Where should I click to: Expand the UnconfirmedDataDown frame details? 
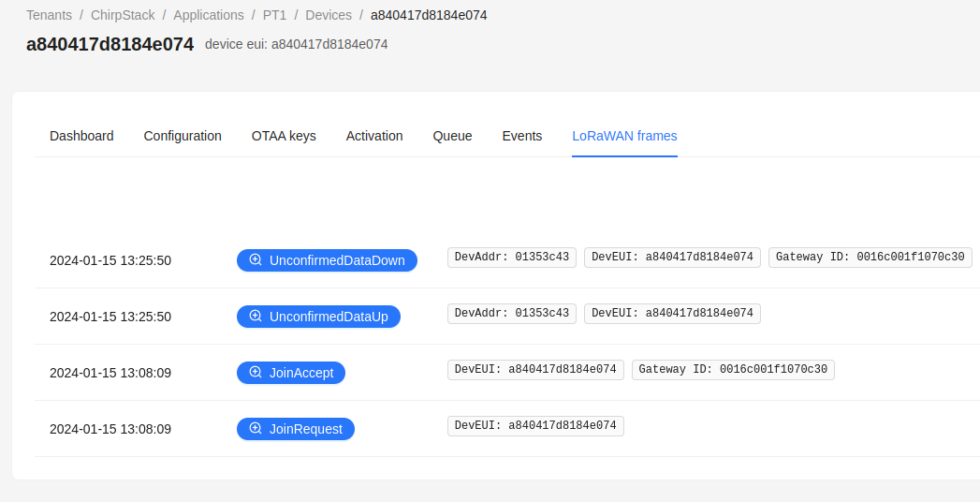(336, 260)
